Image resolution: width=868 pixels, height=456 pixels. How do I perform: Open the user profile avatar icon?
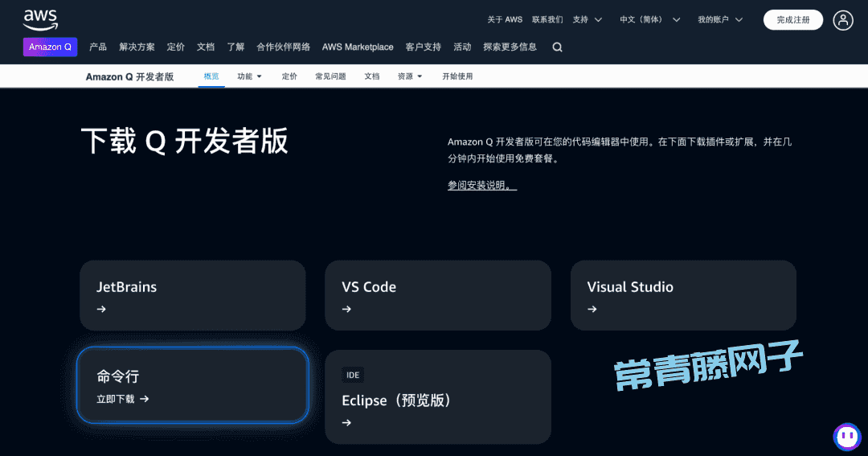(842, 20)
